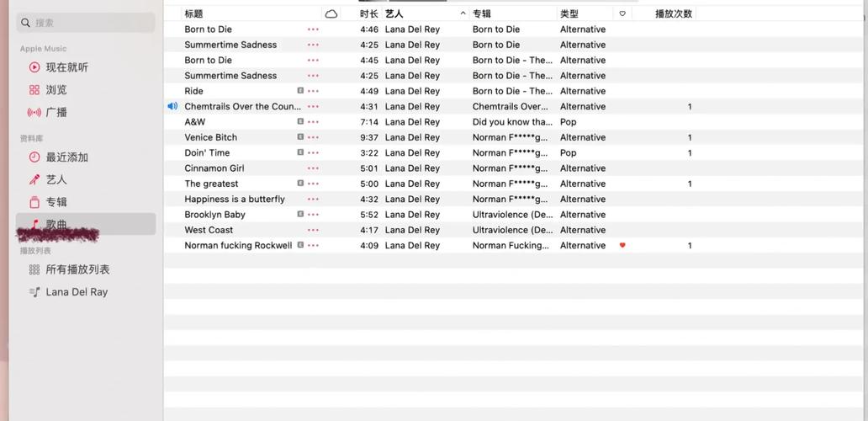Click the 9:37 duration cell

point(369,137)
